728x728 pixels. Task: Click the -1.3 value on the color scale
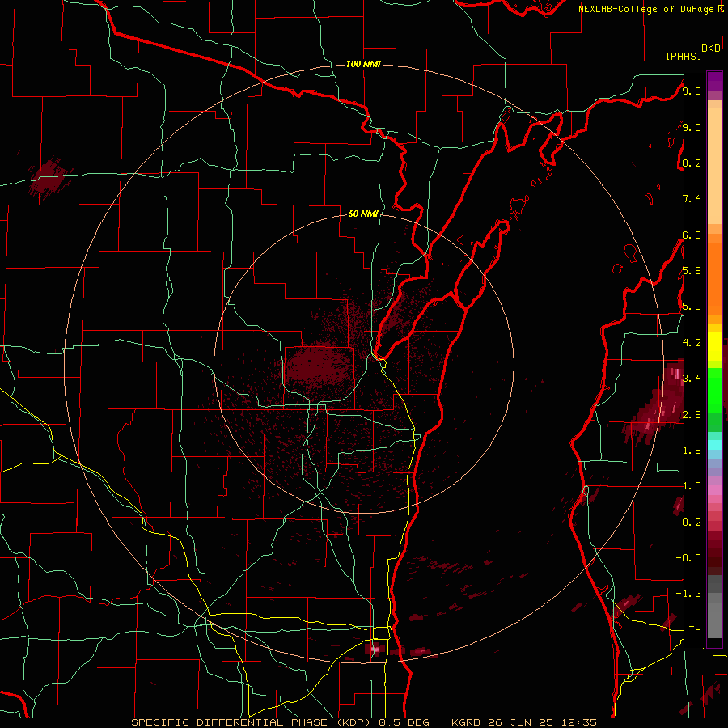tap(688, 594)
